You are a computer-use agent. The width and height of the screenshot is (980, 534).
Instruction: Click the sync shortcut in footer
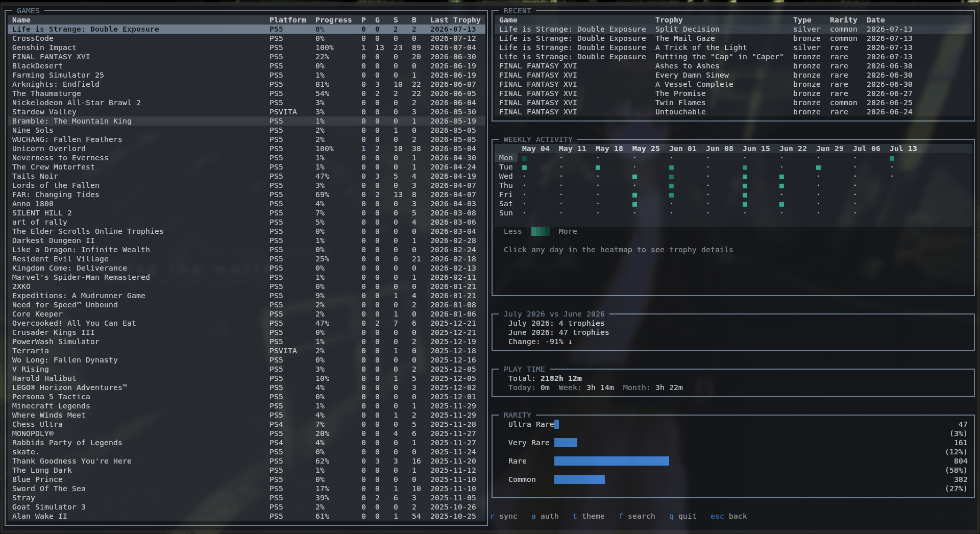(x=504, y=516)
